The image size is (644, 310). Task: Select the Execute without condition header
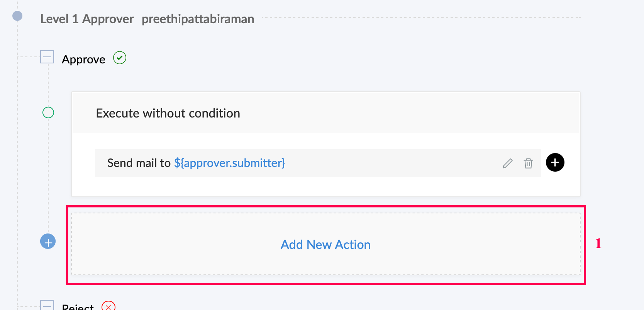168,113
